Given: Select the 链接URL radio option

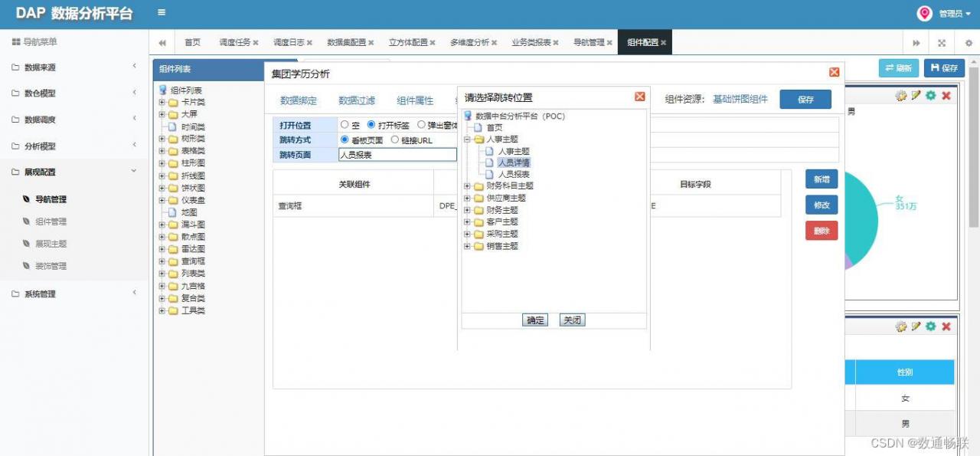Looking at the screenshot, I should click(x=394, y=140).
